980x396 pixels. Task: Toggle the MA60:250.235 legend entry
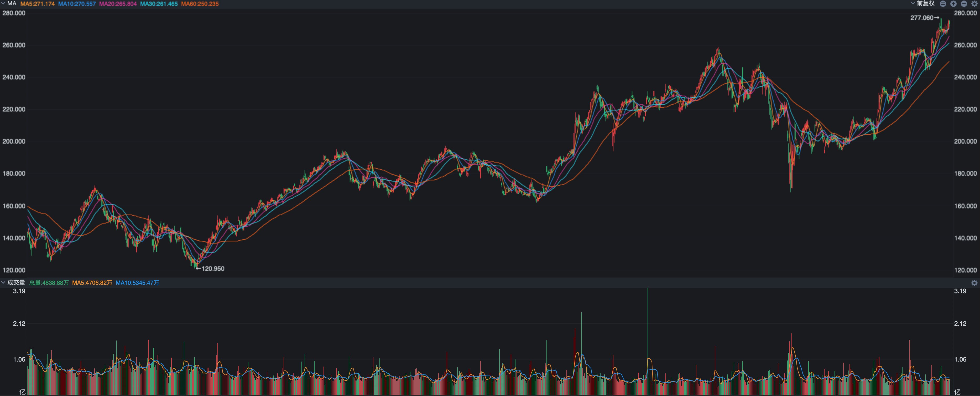tap(200, 4)
